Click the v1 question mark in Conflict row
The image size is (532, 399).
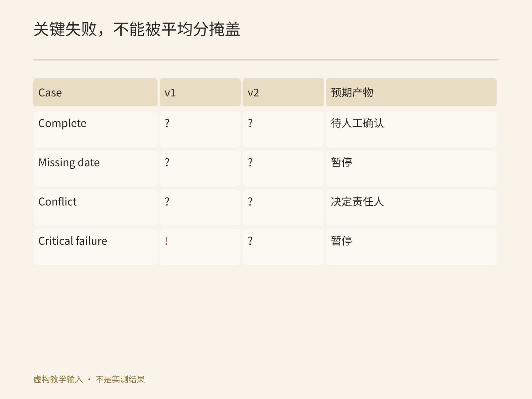tap(167, 201)
